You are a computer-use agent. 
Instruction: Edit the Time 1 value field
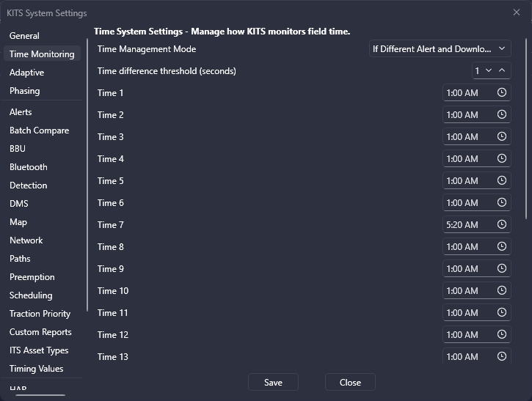(x=477, y=92)
